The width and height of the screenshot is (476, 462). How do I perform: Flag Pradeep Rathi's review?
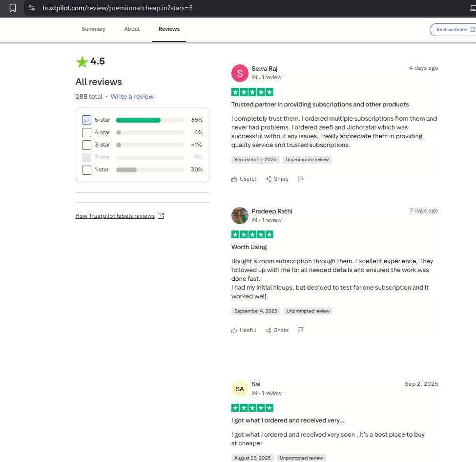pos(301,330)
